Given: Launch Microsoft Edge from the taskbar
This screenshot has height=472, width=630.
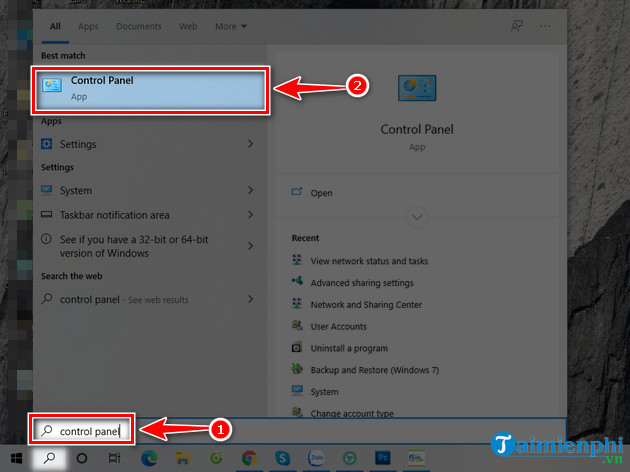Looking at the screenshot, I should tap(149, 458).
